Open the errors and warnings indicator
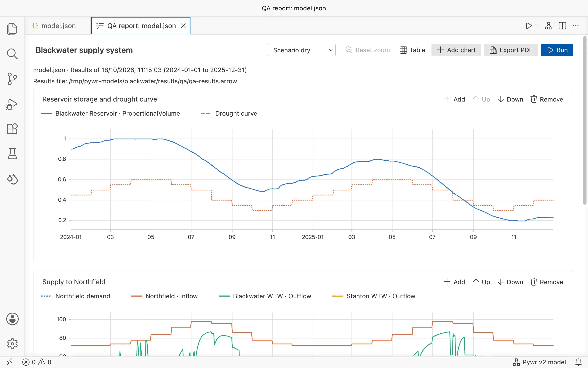 (37, 362)
